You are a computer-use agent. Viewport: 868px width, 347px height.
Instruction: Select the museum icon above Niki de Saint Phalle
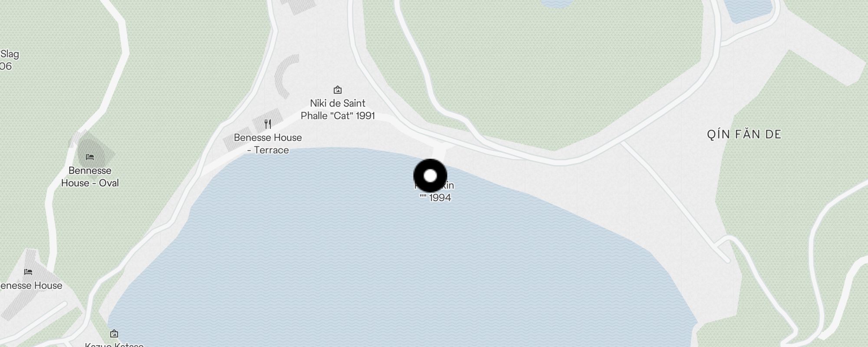click(337, 90)
